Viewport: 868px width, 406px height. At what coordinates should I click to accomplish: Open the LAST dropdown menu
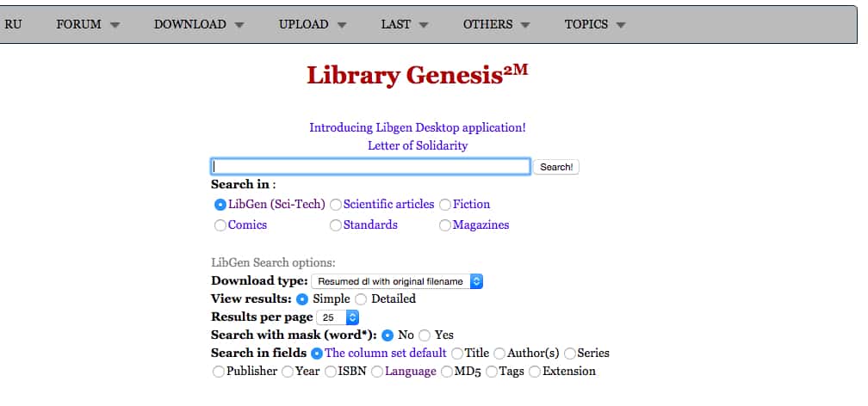pyautogui.click(x=405, y=25)
